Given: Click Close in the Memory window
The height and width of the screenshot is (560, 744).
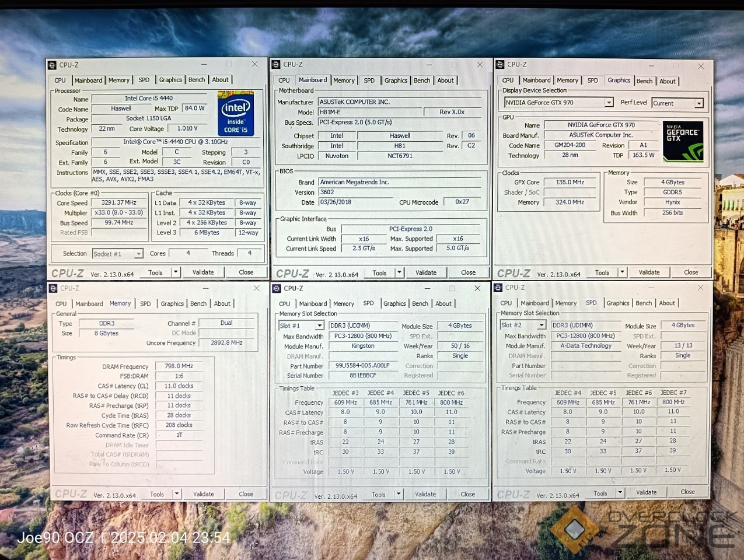Looking at the screenshot, I should (246, 494).
